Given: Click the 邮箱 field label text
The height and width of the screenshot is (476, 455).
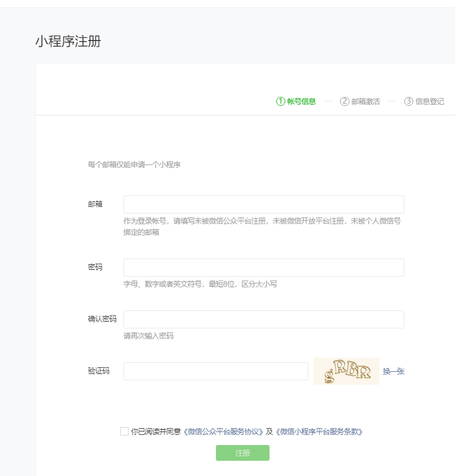Looking at the screenshot, I should [x=95, y=204].
